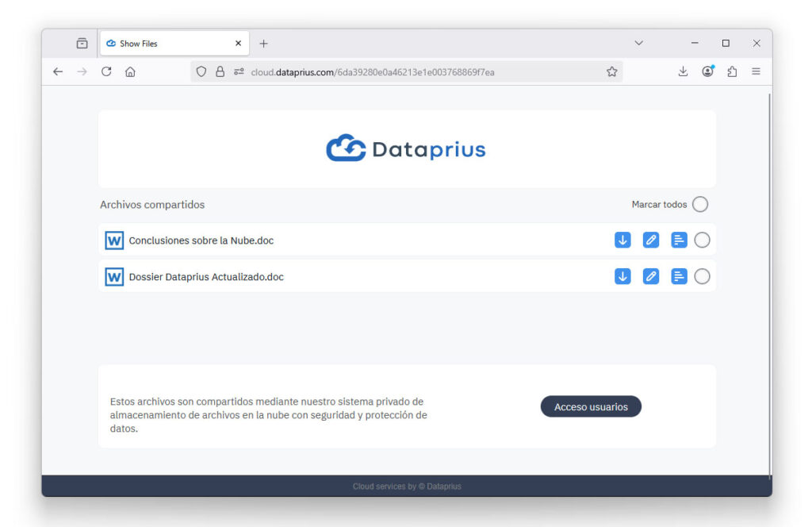This screenshot has height=527, width=812.
Task: Open the browser home page
Action: [130, 72]
